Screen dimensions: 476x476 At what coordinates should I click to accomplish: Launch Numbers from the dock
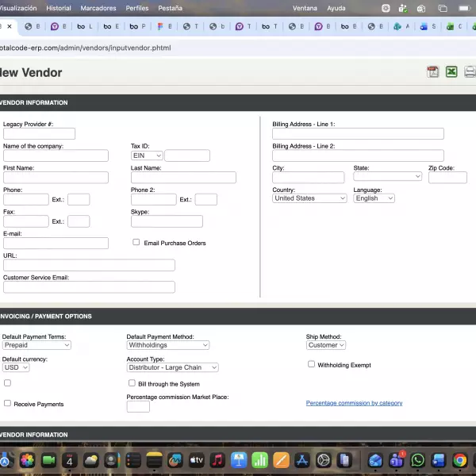[260, 460]
